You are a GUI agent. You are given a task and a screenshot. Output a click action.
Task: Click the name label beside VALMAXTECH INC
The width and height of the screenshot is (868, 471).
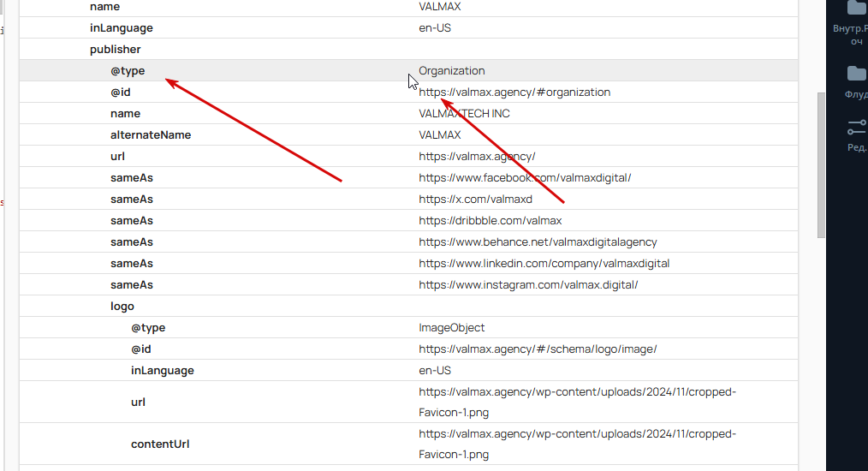click(x=125, y=114)
